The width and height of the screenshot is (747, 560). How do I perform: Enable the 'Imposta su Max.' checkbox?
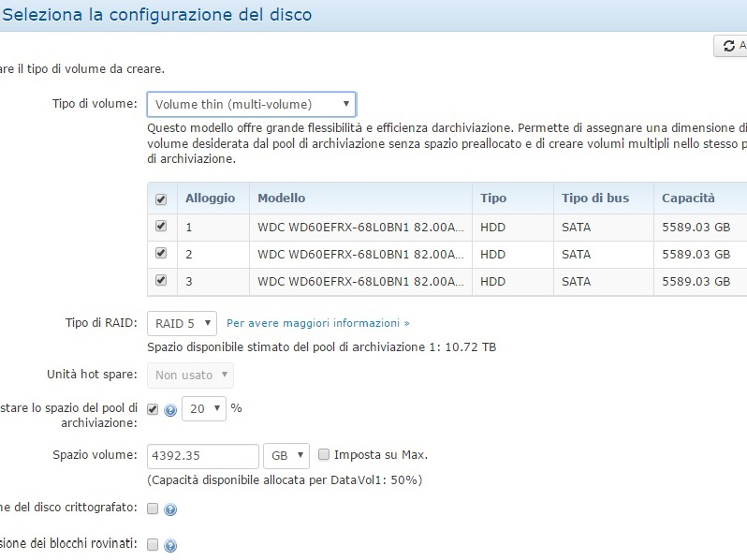coord(324,455)
